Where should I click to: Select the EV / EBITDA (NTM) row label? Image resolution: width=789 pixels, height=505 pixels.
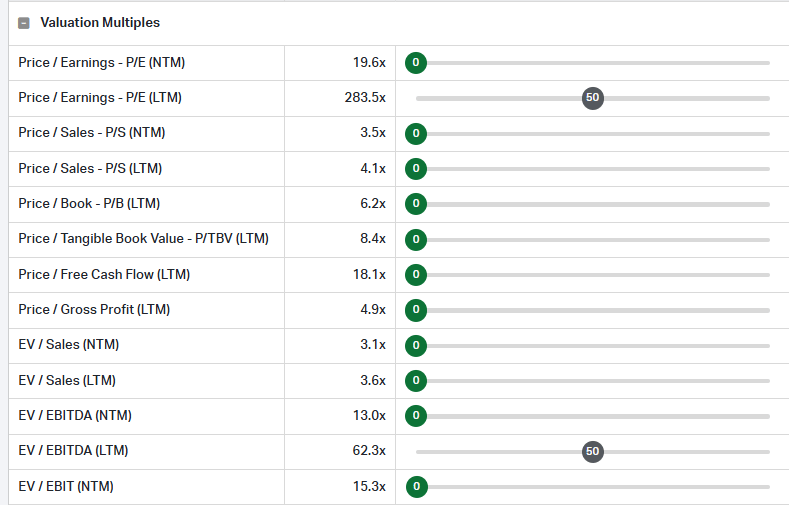(75, 416)
